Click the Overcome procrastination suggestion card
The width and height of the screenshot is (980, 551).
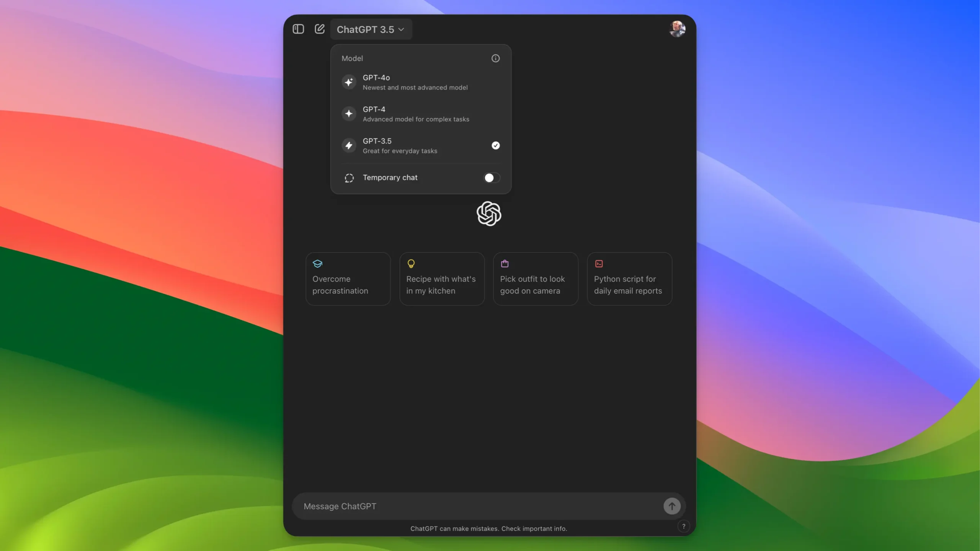[348, 279]
